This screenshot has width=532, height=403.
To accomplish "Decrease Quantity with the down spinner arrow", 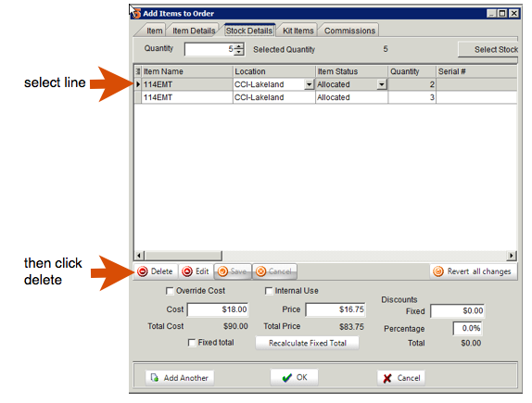I will click(x=239, y=52).
